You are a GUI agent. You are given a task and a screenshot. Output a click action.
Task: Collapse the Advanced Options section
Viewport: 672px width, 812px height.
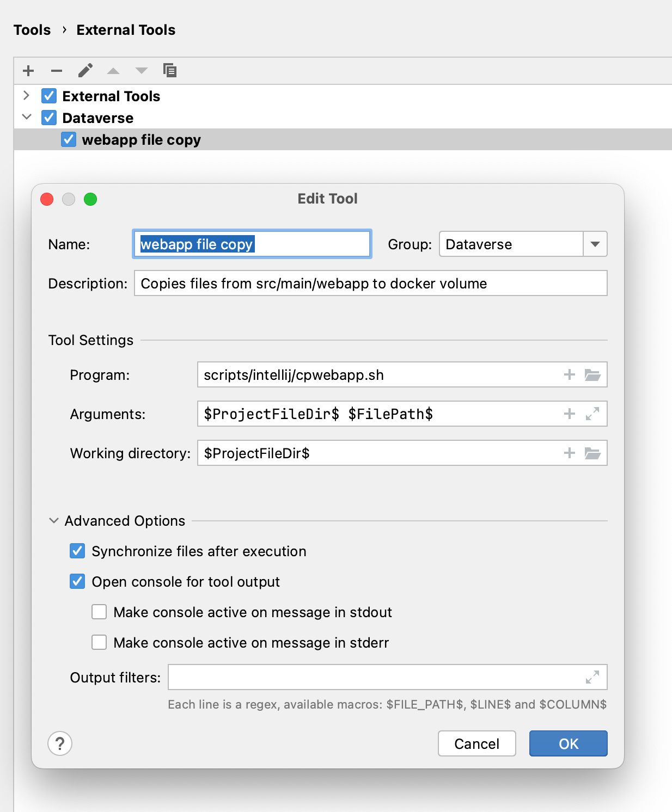click(54, 521)
